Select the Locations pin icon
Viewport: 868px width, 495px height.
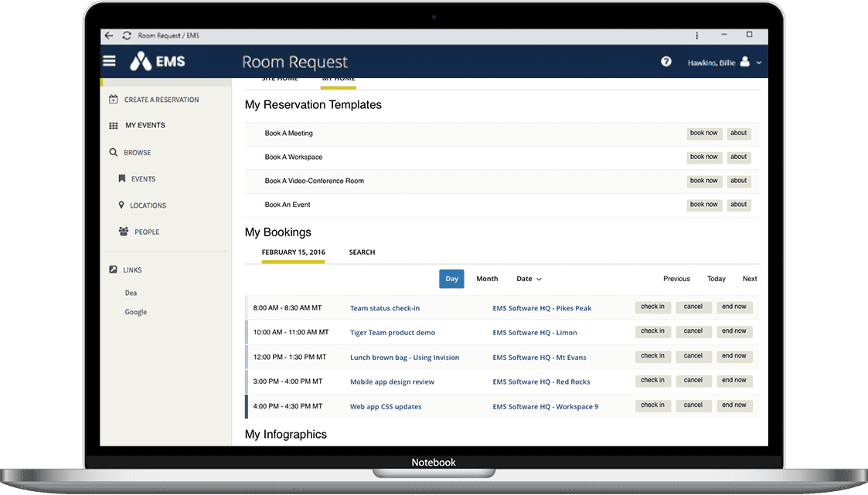click(x=121, y=205)
